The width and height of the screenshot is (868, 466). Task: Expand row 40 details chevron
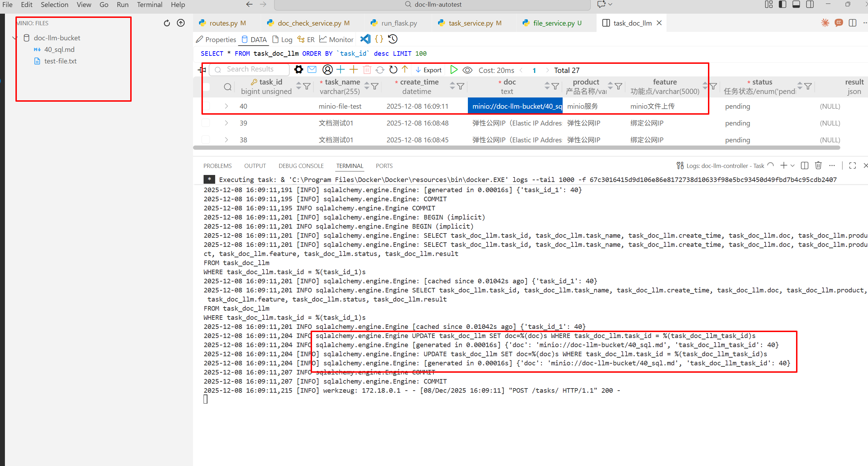tap(226, 106)
